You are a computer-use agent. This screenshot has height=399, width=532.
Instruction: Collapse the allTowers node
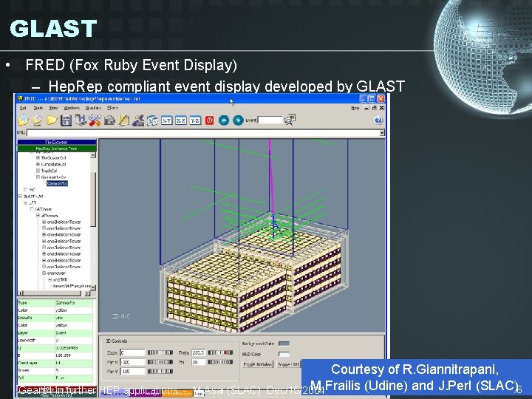[x=38, y=216]
